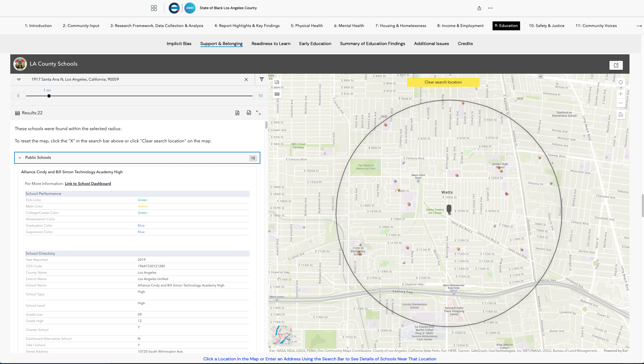Switch to Early Education section
Viewport: 644px width, 364px height.
point(315,44)
